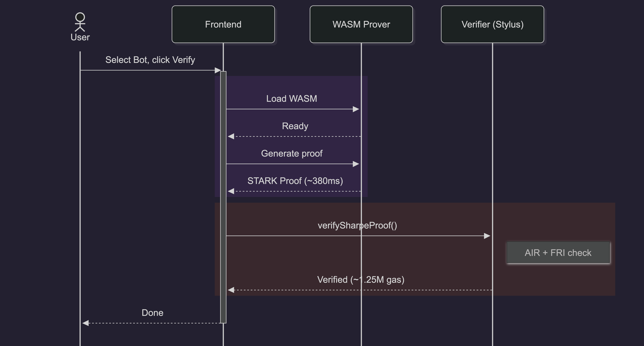Click the Verifier (Stylus) participant box
The height and width of the screenshot is (346, 644).
coord(492,24)
